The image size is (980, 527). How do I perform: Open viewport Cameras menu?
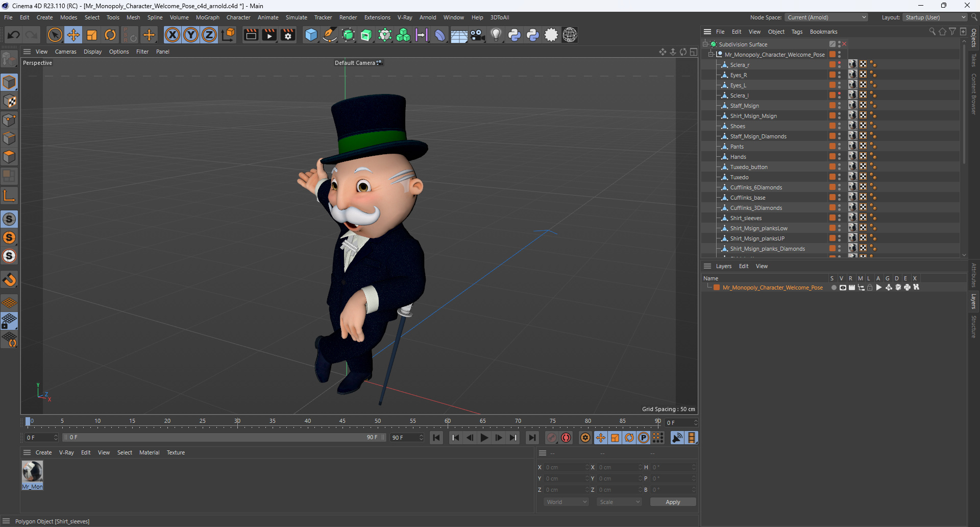(65, 52)
